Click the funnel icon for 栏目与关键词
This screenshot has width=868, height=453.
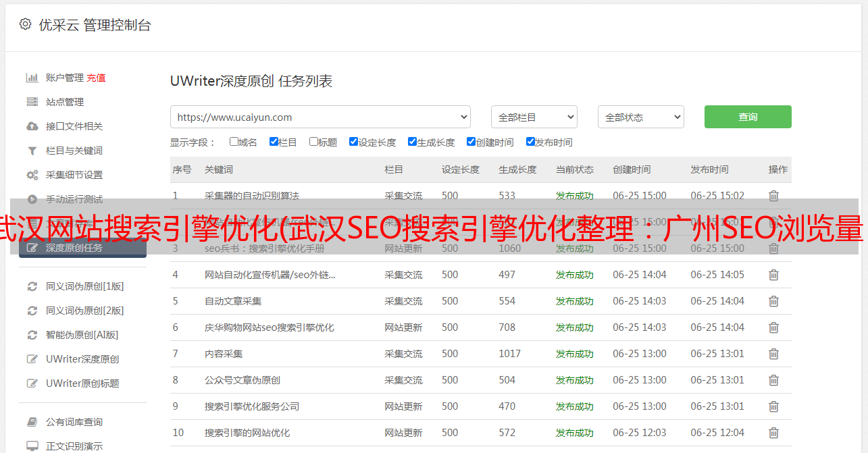pos(32,151)
